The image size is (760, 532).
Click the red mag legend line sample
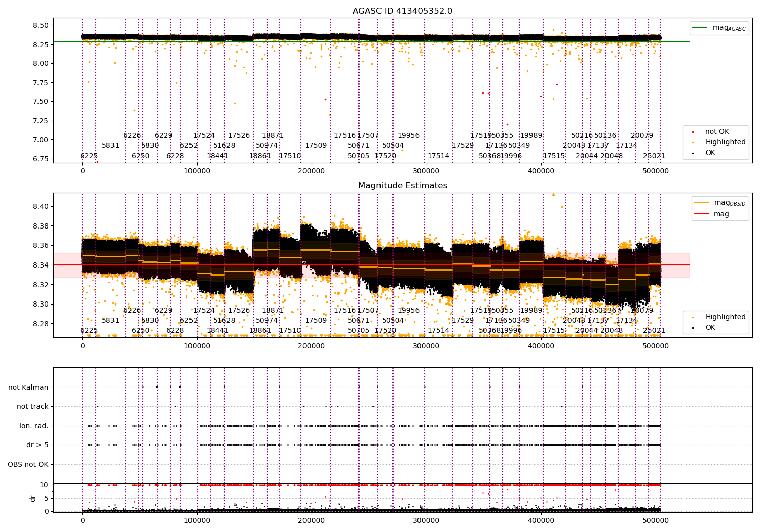click(x=702, y=214)
